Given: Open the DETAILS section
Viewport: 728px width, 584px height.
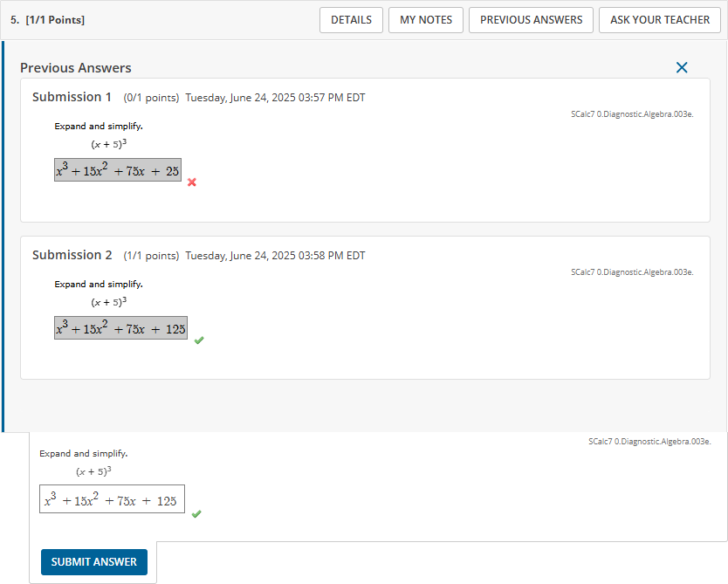Looking at the screenshot, I should (351, 20).
